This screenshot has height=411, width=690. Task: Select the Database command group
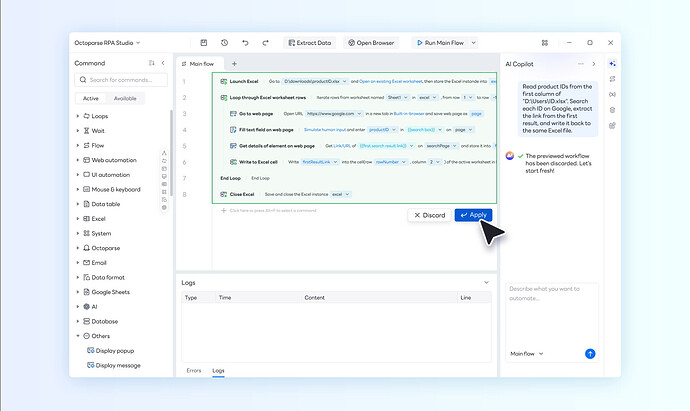pos(104,321)
